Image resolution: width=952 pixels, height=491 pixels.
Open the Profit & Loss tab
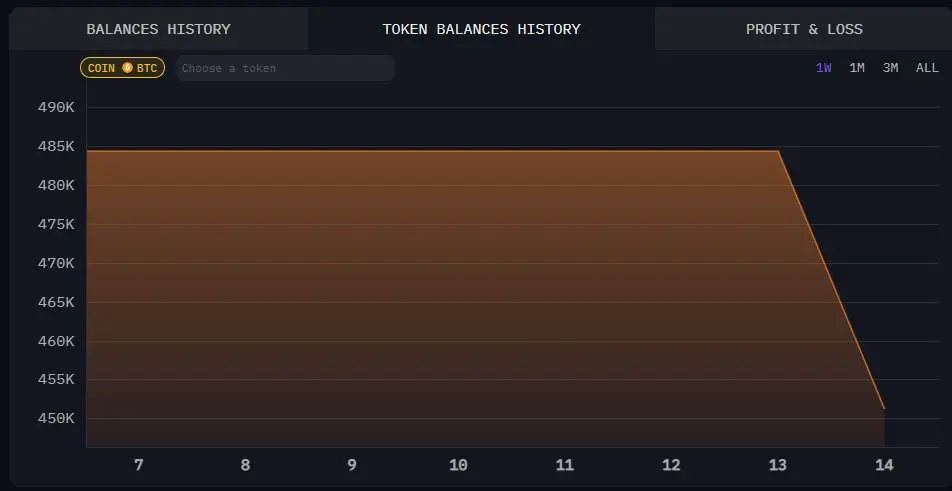tap(804, 29)
